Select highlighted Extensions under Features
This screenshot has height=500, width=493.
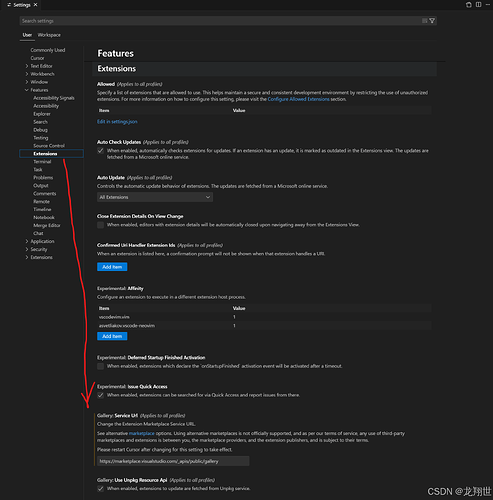click(51, 154)
